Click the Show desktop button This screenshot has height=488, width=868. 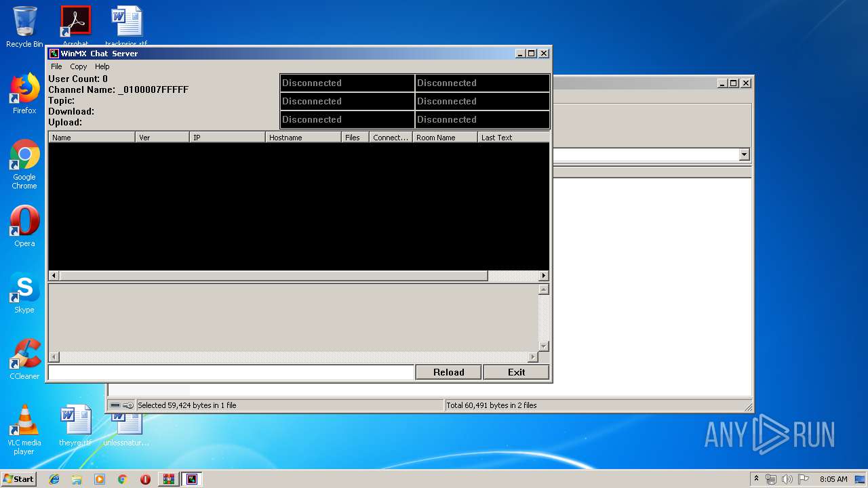tap(861, 479)
